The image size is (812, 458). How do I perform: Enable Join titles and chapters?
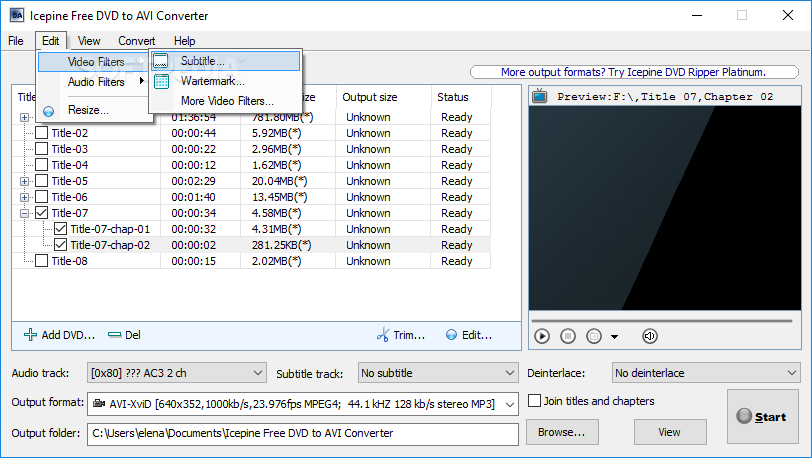[x=534, y=400]
